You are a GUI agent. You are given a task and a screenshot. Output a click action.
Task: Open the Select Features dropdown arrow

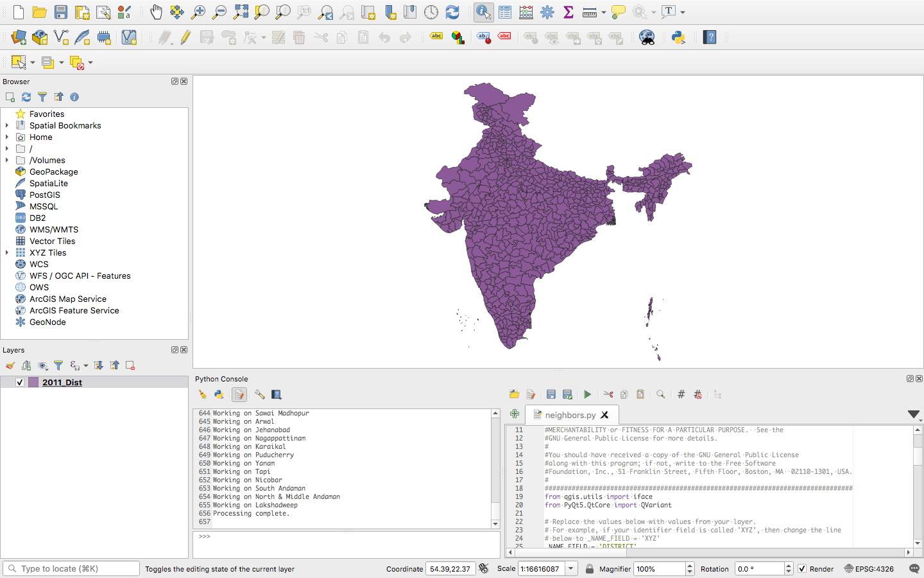click(x=33, y=62)
